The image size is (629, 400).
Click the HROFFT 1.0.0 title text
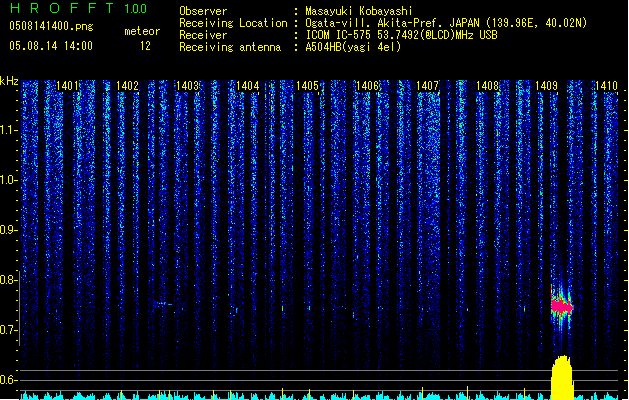78,8
